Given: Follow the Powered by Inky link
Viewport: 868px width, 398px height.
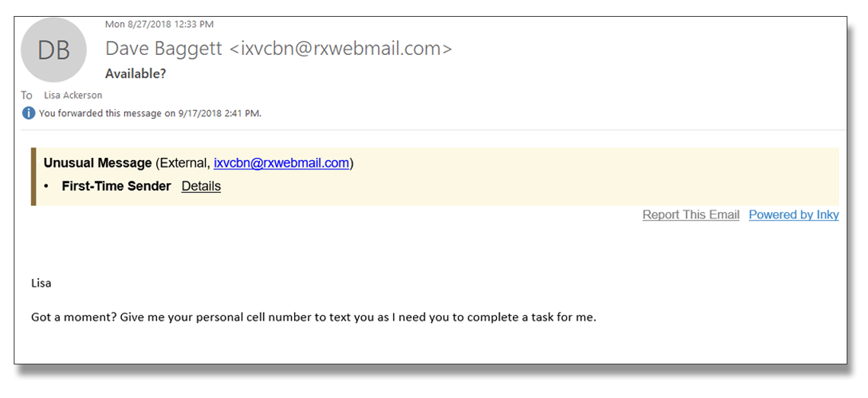Looking at the screenshot, I should [794, 215].
